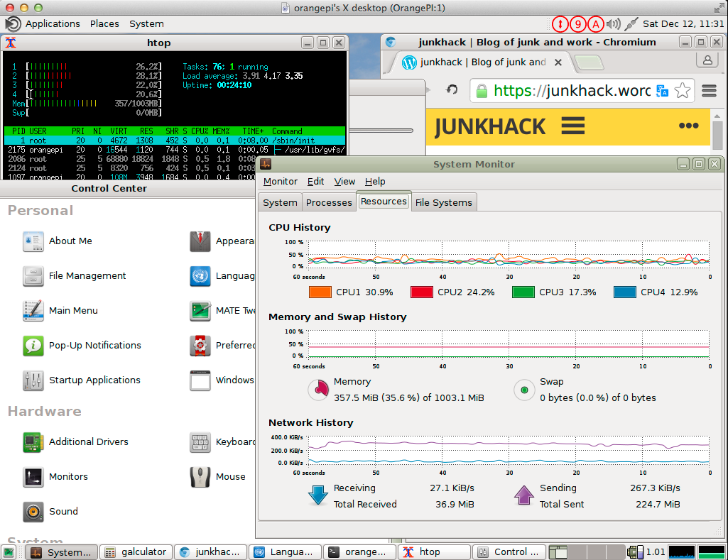Switch to the Processes tab

(328, 202)
